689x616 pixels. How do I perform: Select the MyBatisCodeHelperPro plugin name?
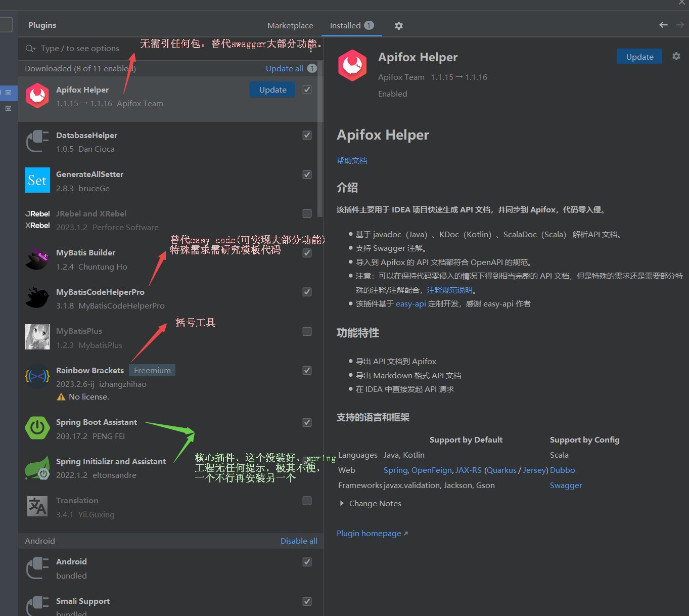coord(100,292)
